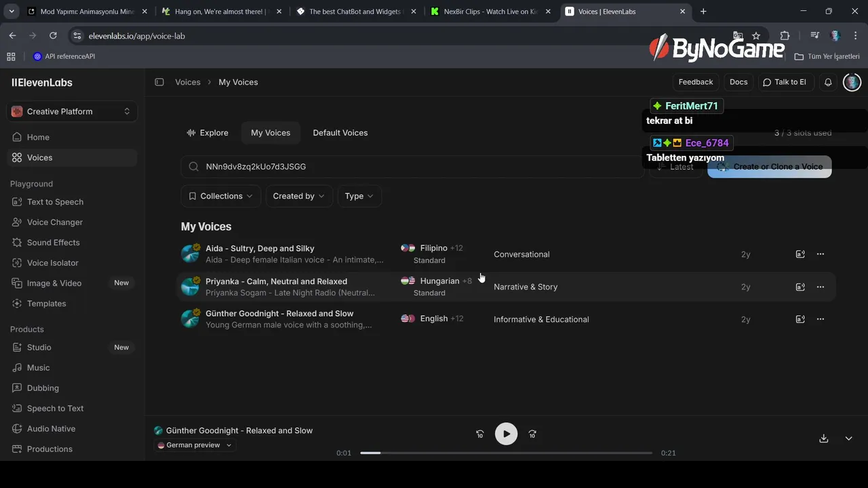This screenshot has height=488, width=868.
Task: Select Günther Goodnight - Relaxed and Slow row
Action: (x=506, y=319)
